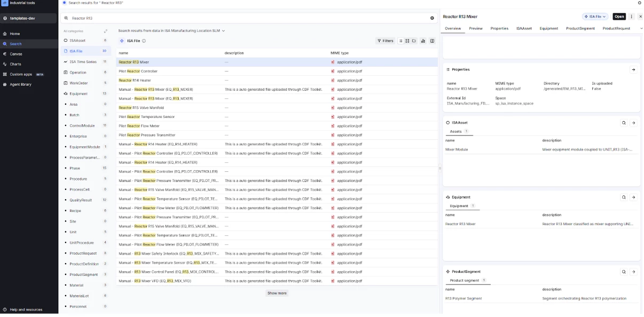Image resolution: width=644 pixels, height=317 pixels.
Task: Open the chart view icon in results toolbar
Action: tap(423, 41)
